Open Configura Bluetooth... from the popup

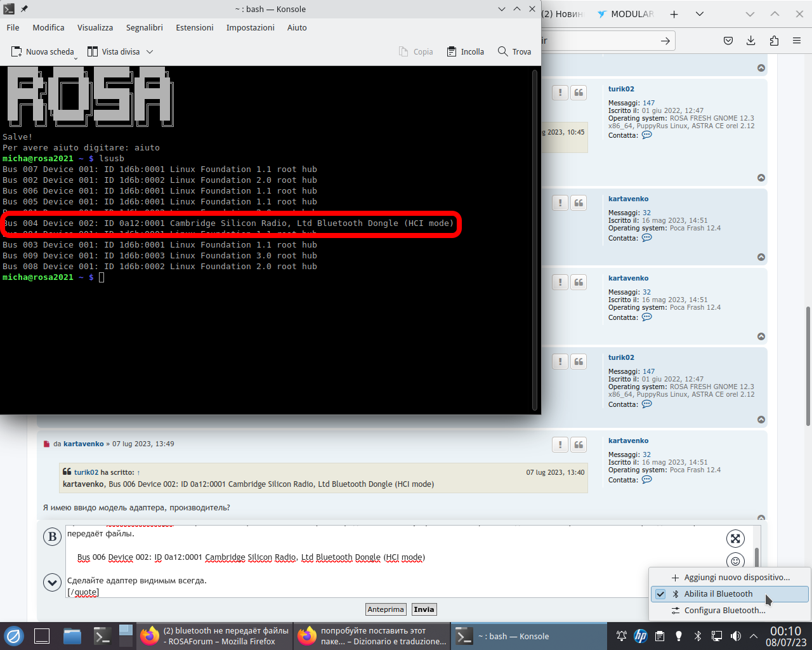730,611
